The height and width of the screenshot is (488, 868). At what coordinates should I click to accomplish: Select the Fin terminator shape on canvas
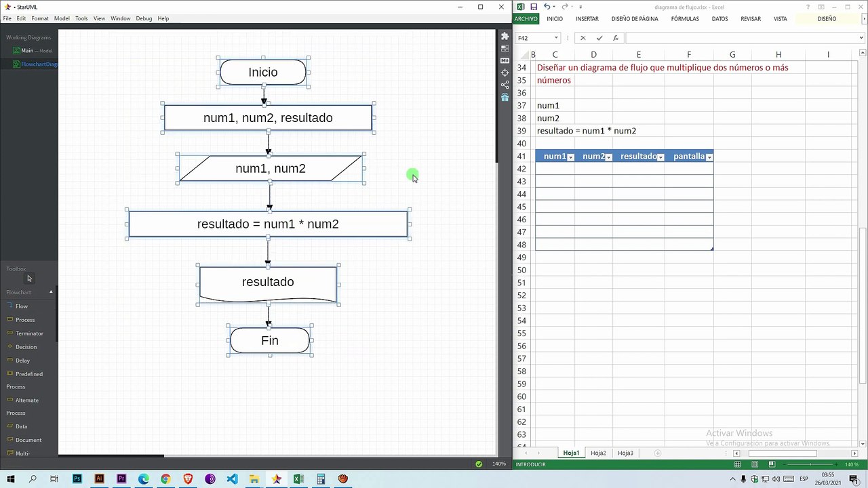[x=270, y=340]
